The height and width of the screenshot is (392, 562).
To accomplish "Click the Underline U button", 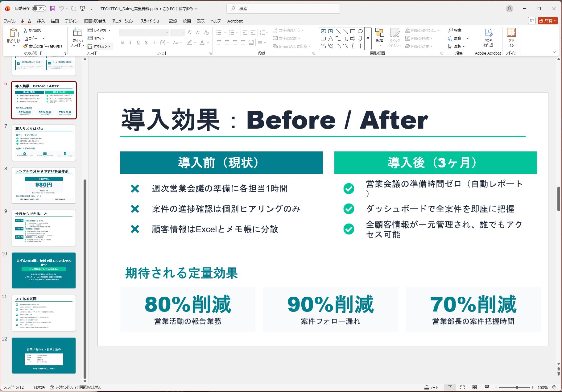I will click(138, 43).
